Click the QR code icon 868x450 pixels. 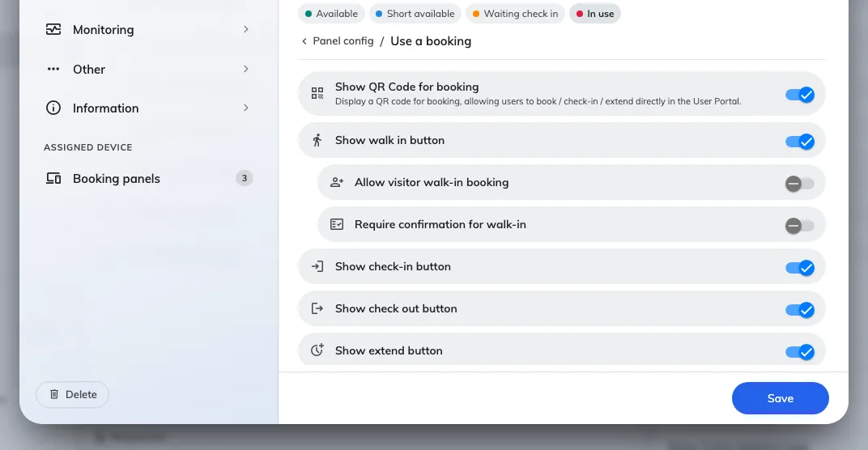click(x=317, y=93)
